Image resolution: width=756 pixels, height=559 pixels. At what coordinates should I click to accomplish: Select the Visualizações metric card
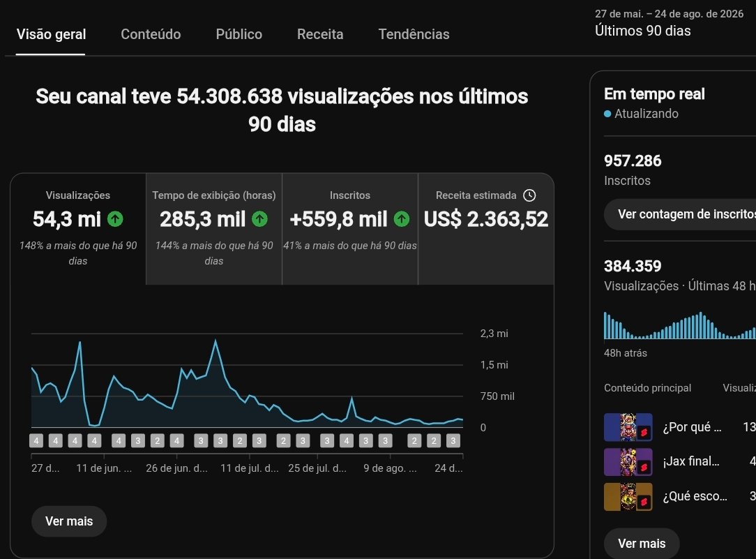78,229
